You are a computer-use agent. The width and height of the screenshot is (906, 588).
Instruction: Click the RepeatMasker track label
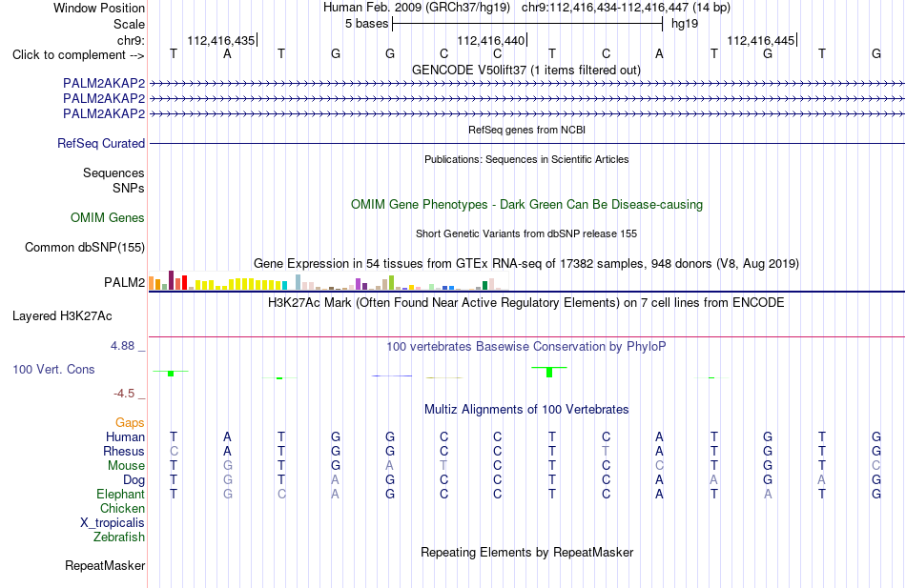[x=105, y=565]
